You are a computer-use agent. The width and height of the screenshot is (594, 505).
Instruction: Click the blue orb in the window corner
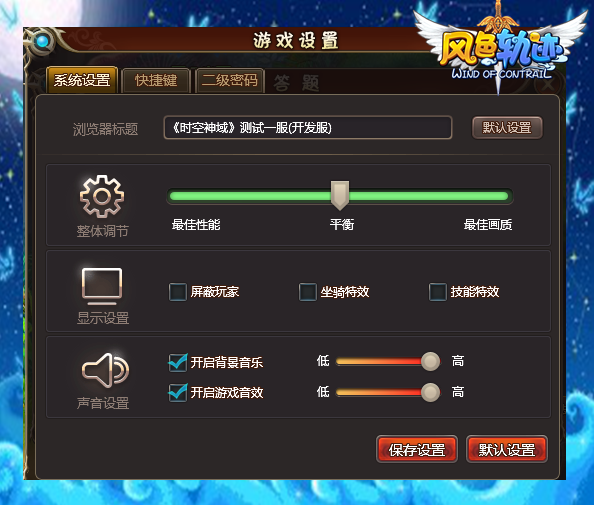[42, 41]
